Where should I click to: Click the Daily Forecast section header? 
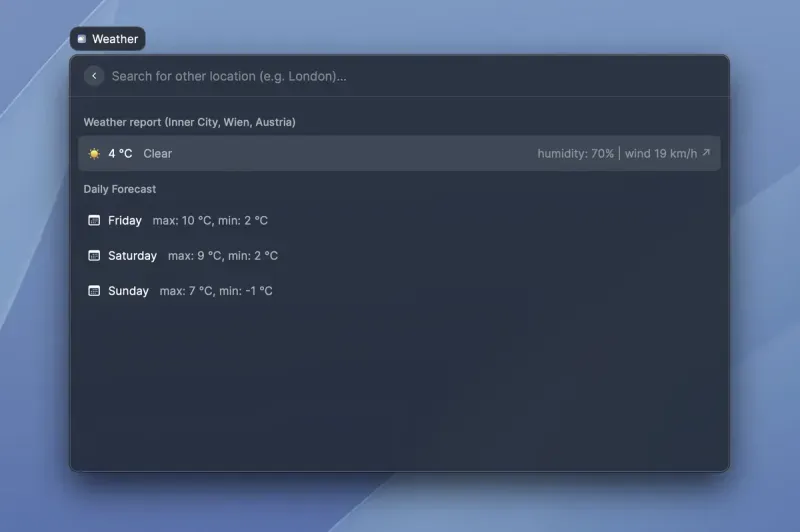[120, 189]
